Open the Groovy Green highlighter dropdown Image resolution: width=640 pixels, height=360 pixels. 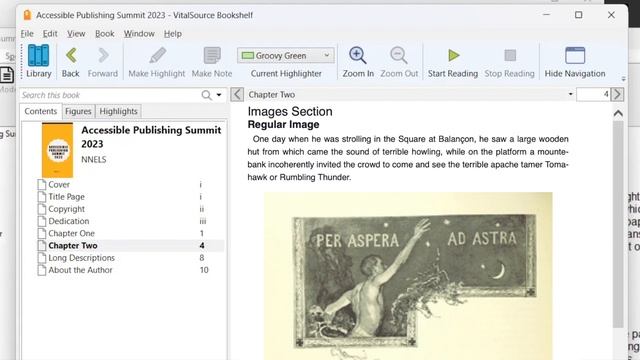pyautogui.click(x=286, y=56)
